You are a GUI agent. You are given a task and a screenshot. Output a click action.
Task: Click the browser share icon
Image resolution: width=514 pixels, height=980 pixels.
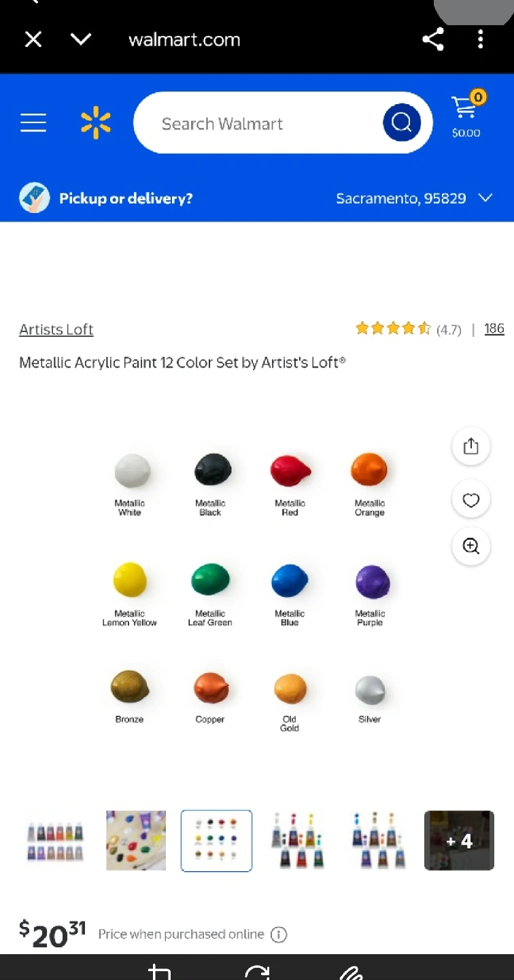pyautogui.click(x=433, y=39)
